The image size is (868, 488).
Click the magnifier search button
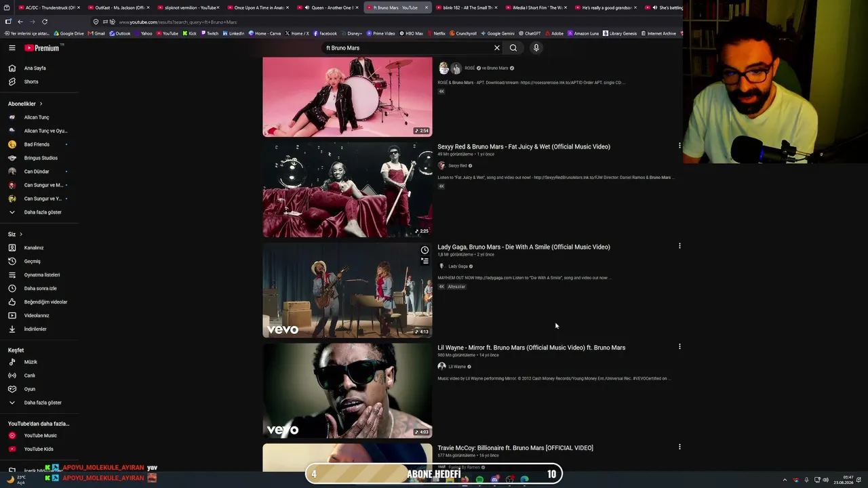(513, 48)
